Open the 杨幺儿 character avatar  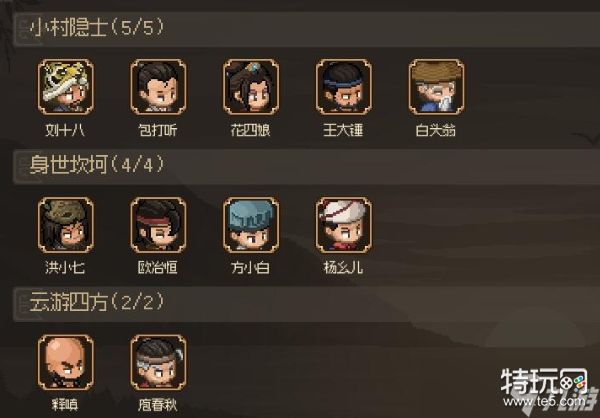tap(343, 225)
